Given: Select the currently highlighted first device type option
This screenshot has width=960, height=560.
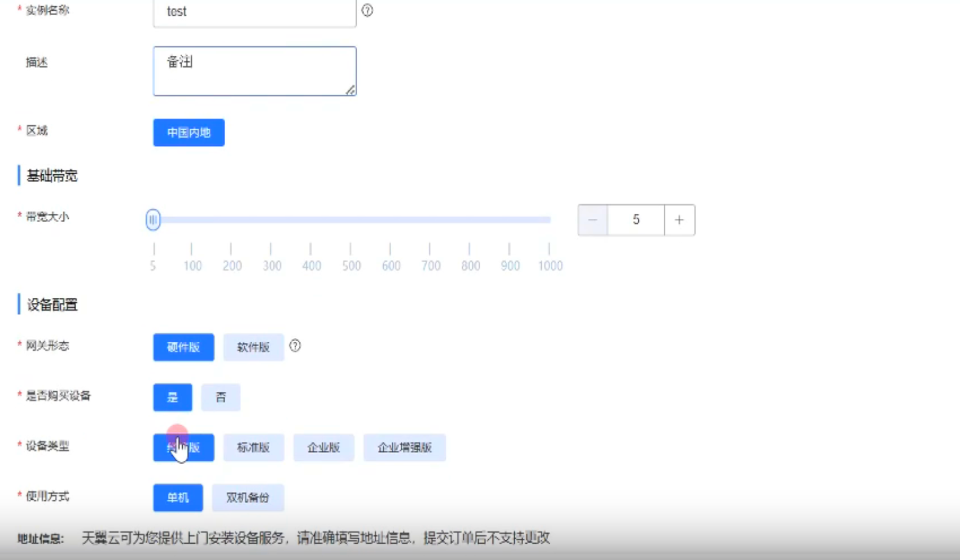Looking at the screenshot, I should (x=183, y=447).
